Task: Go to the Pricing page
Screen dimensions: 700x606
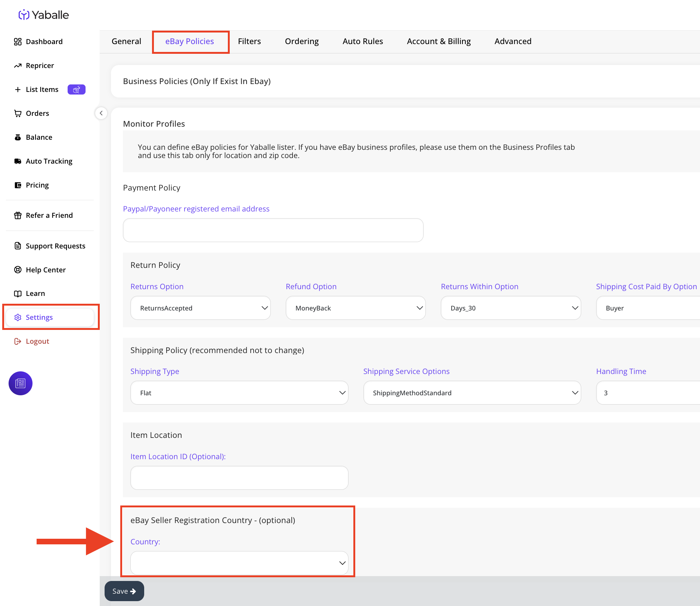Action: coord(37,185)
